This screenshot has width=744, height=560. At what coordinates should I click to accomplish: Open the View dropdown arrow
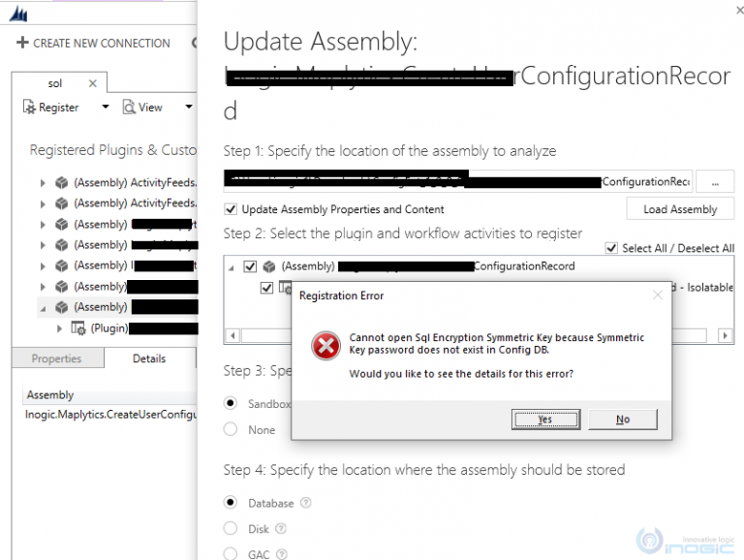click(189, 107)
